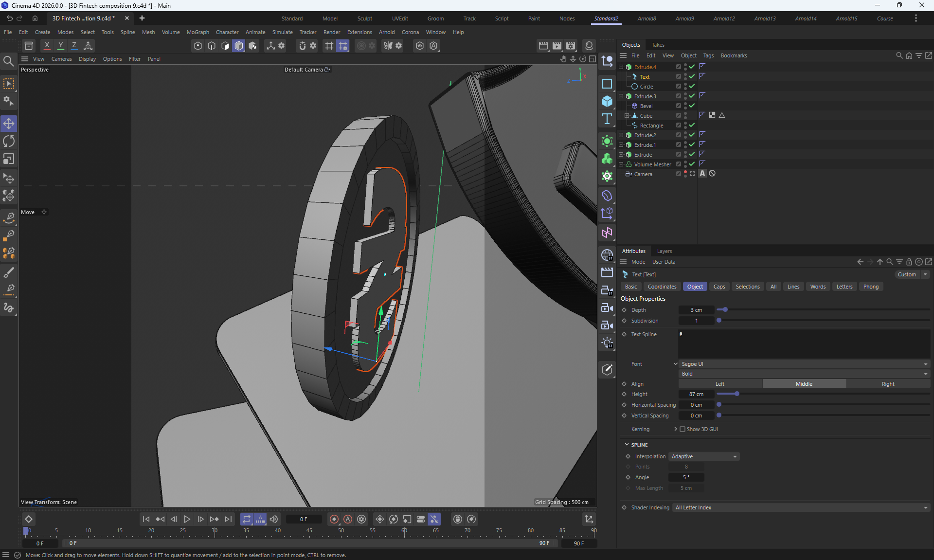The image size is (934, 560).
Task: Set text alignment to Right
Action: [888, 384]
